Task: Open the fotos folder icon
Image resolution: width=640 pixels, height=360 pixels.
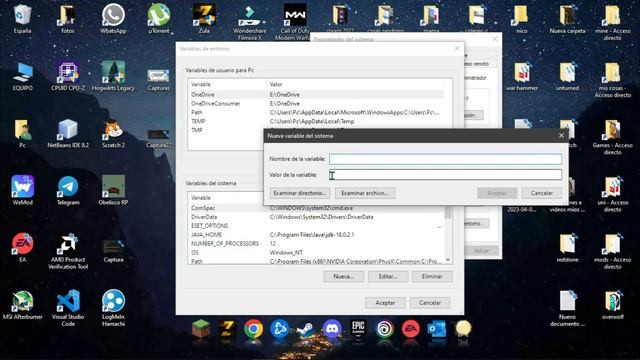Action: click(68, 18)
